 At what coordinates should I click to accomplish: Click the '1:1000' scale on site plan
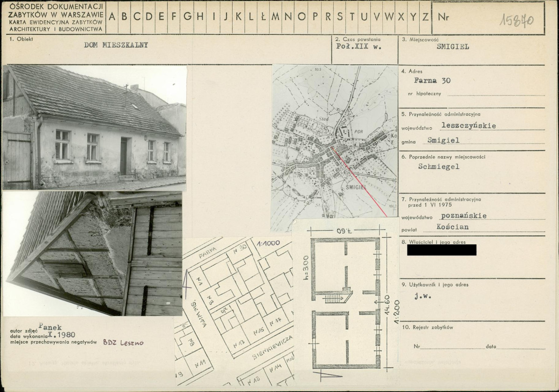[x=268, y=244]
